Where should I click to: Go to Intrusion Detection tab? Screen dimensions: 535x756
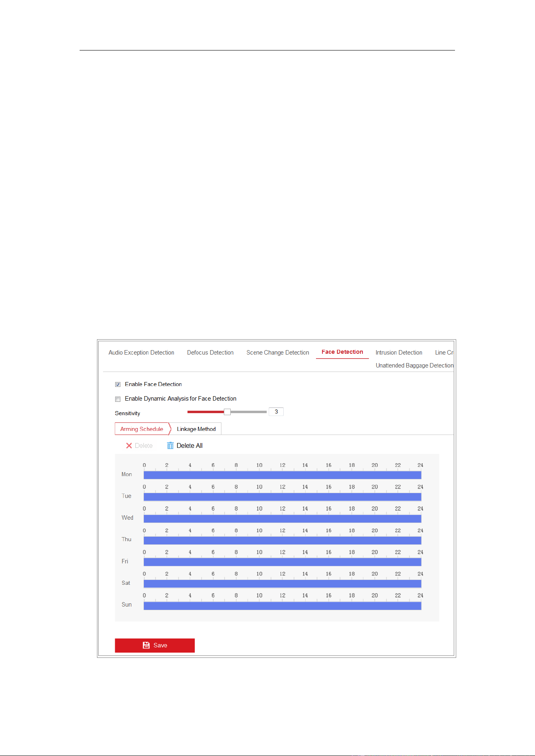[399, 353]
